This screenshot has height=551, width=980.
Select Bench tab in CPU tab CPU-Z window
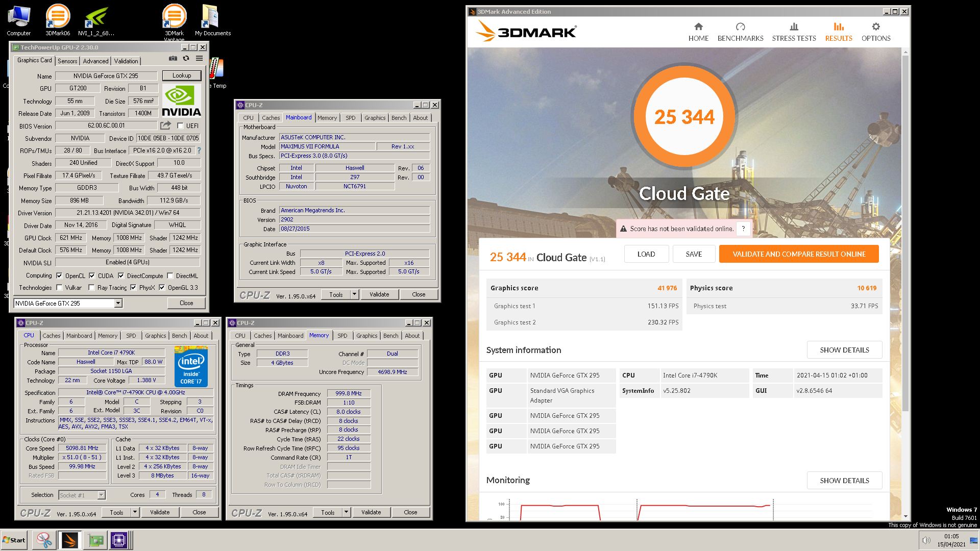tap(179, 336)
